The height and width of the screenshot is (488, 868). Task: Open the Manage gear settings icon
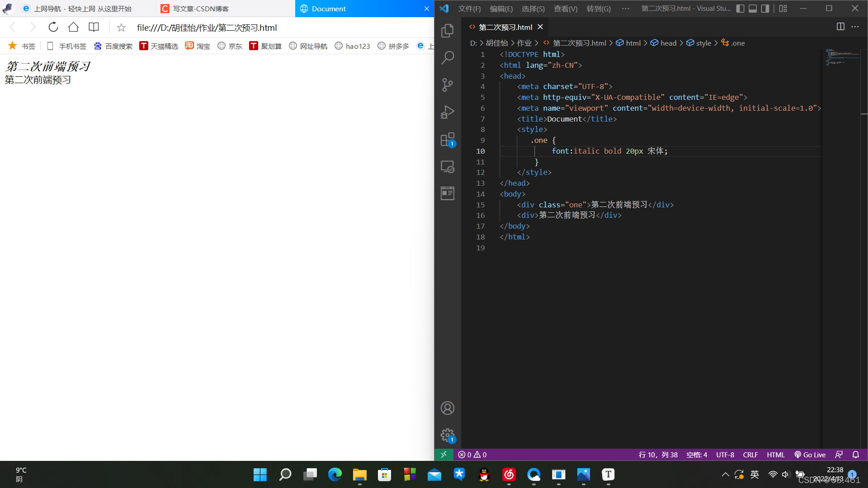click(x=447, y=435)
